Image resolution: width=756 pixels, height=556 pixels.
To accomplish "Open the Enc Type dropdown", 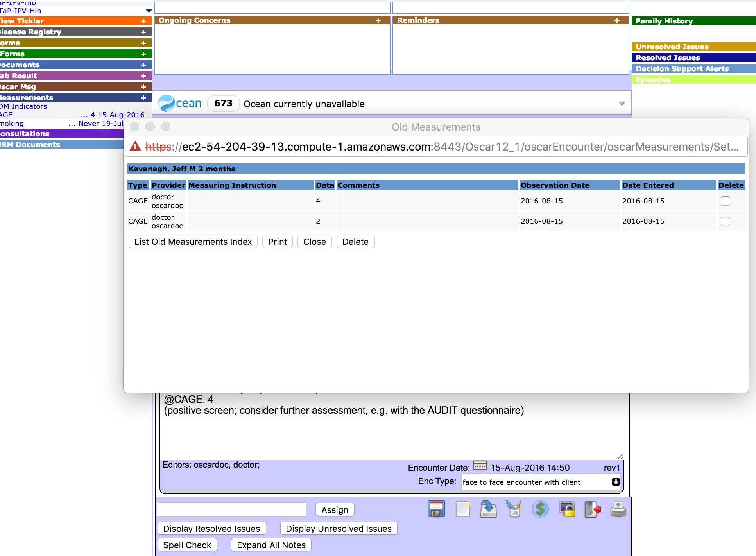I will pyautogui.click(x=616, y=482).
